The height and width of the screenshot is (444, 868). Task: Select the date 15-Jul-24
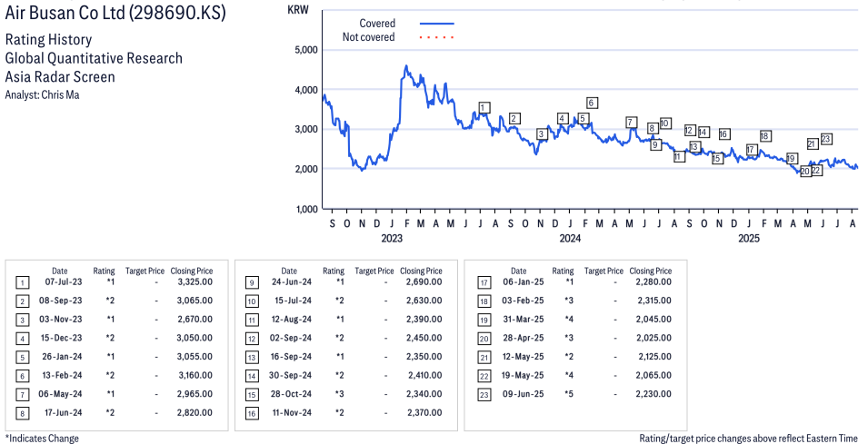point(293,301)
